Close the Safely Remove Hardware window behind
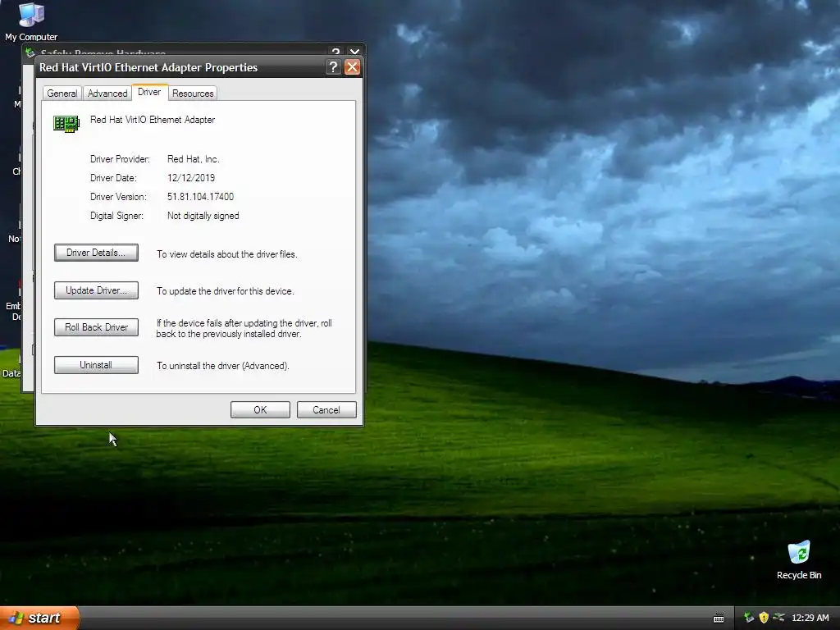The height and width of the screenshot is (630, 840). 354,52
